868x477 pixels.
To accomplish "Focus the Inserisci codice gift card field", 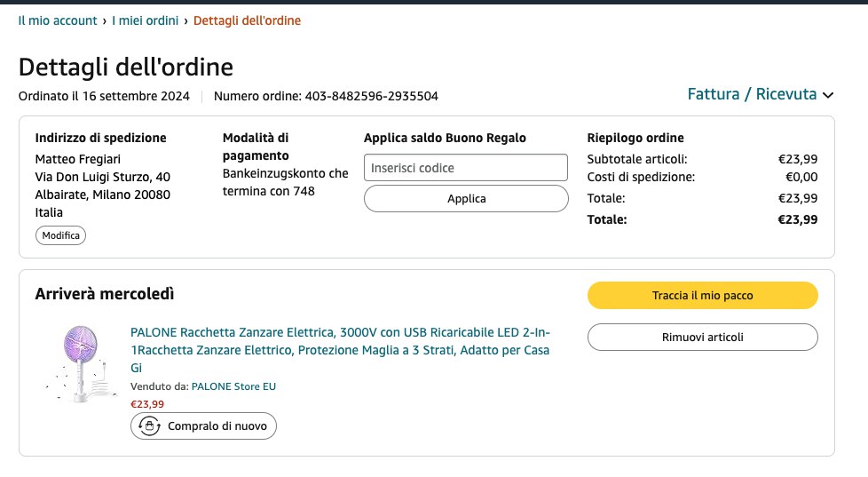I will [x=465, y=168].
